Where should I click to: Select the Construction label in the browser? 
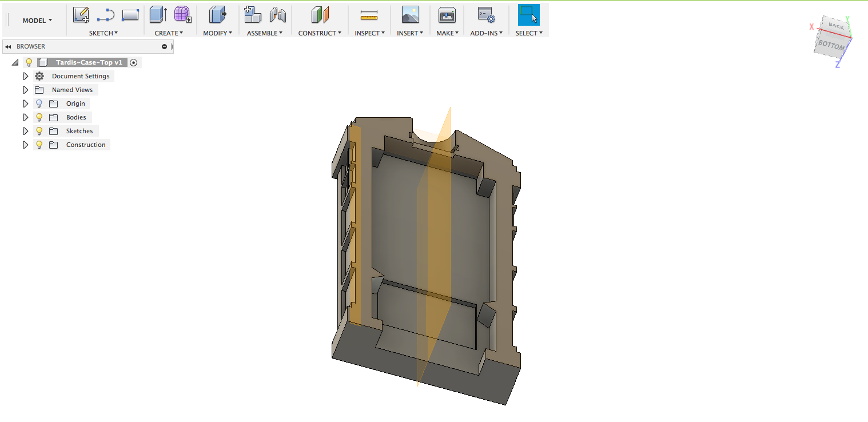tap(86, 145)
